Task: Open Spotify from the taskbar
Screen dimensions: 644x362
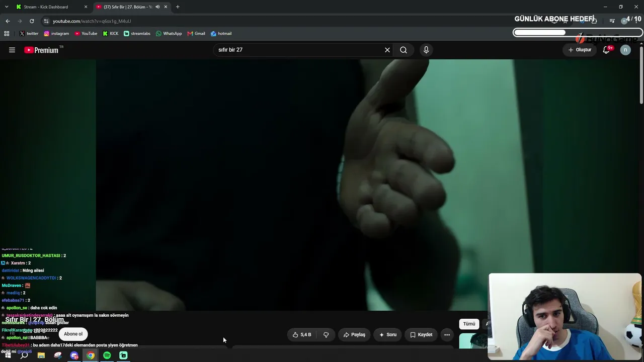Action: [107, 355]
